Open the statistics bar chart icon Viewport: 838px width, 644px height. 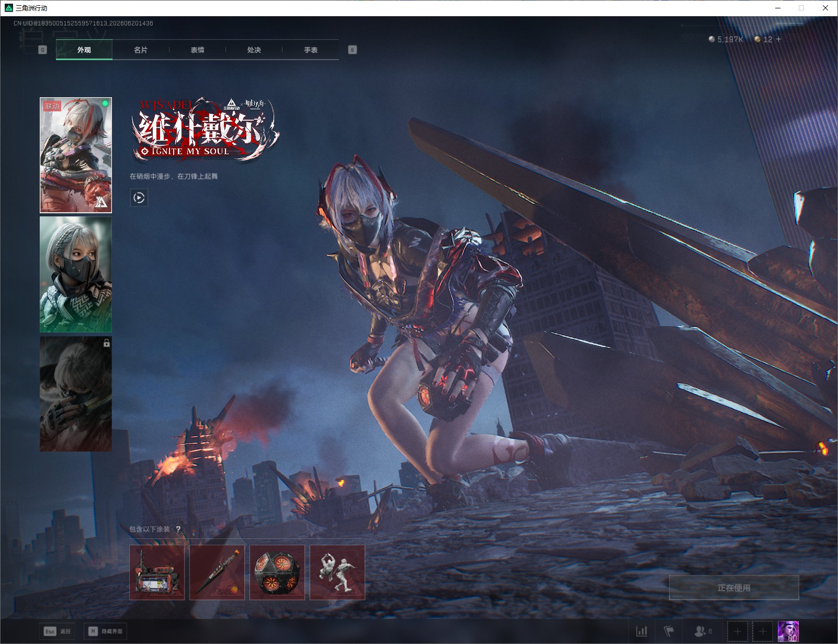(x=642, y=631)
